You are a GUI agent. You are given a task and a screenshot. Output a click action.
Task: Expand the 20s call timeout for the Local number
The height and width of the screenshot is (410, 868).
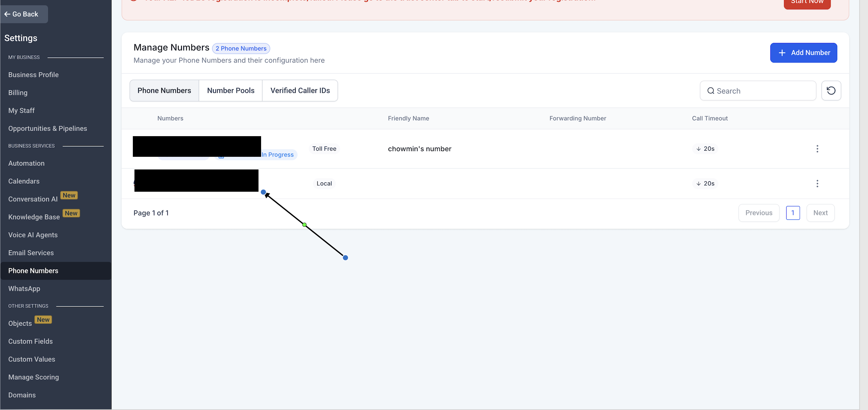tap(705, 183)
